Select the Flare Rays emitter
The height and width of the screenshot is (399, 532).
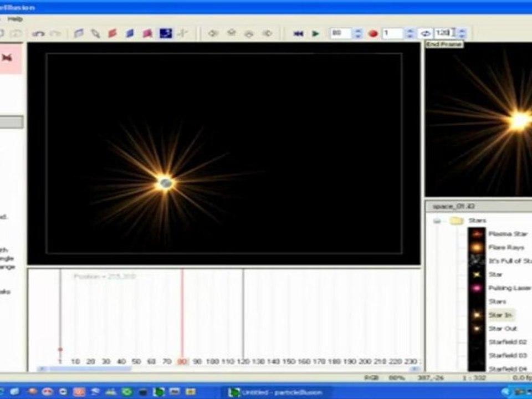point(506,247)
